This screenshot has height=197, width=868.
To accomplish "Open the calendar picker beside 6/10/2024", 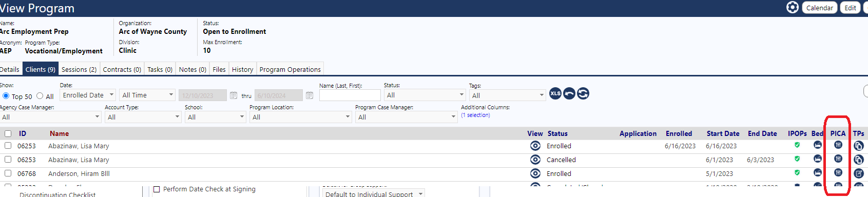I will coord(310,95).
